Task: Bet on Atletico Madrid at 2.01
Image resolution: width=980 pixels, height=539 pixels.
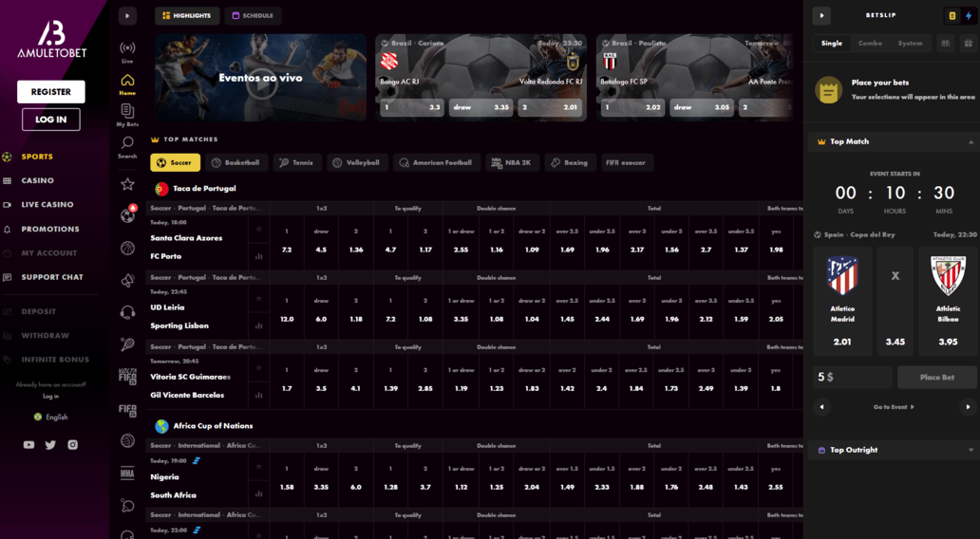Action: click(842, 302)
